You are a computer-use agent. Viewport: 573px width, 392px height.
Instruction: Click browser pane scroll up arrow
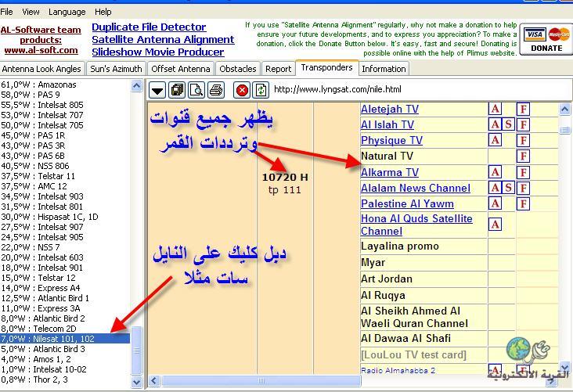tap(564, 110)
